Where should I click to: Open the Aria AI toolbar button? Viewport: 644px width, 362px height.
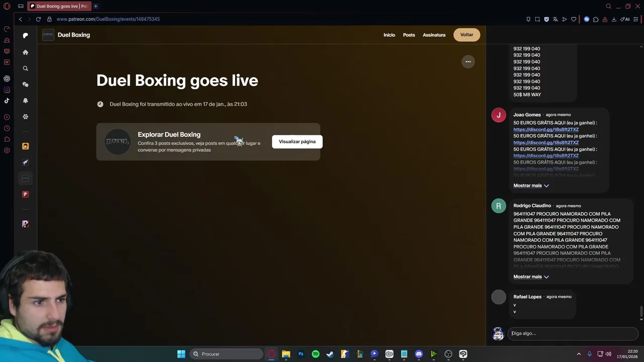[x=625, y=19]
